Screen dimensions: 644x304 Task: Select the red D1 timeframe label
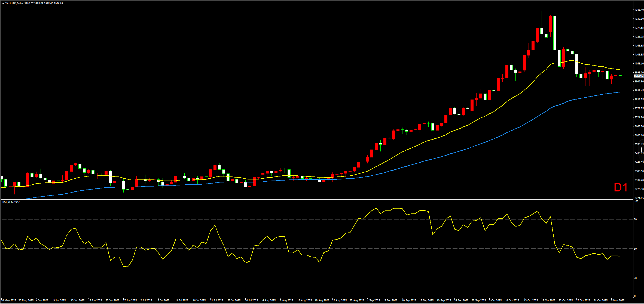click(x=621, y=188)
